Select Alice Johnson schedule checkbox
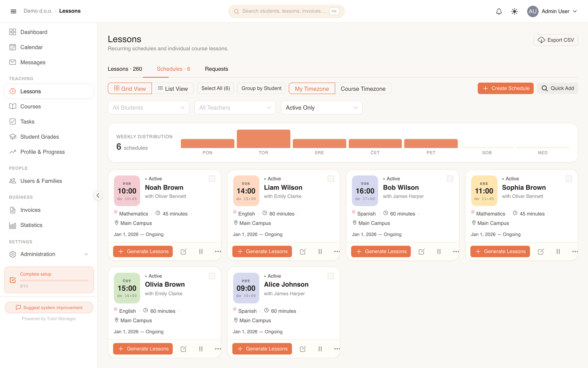The image size is (588, 368). 331,276
